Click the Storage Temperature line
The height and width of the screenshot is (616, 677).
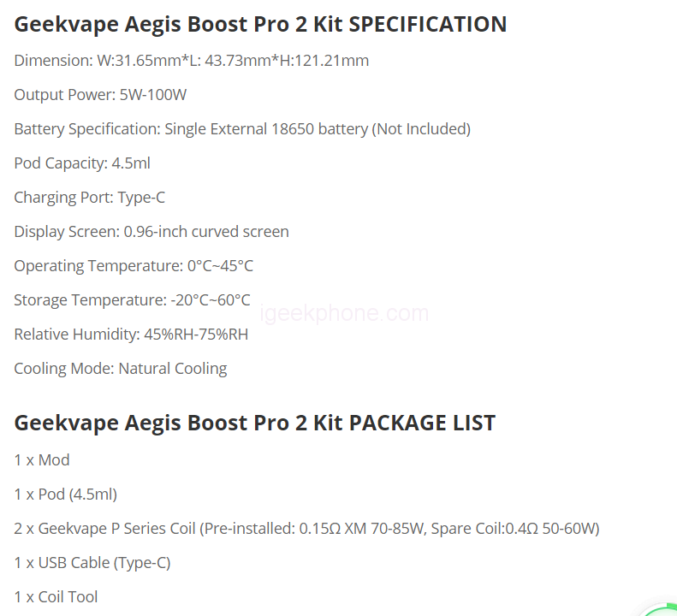click(x=132, y=300)
